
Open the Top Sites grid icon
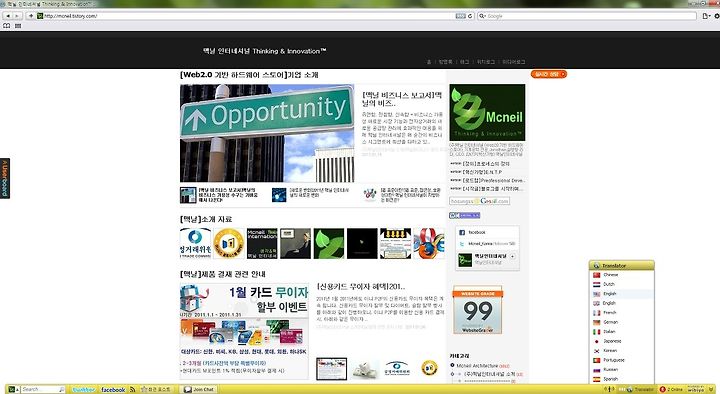tap(18, 26)
